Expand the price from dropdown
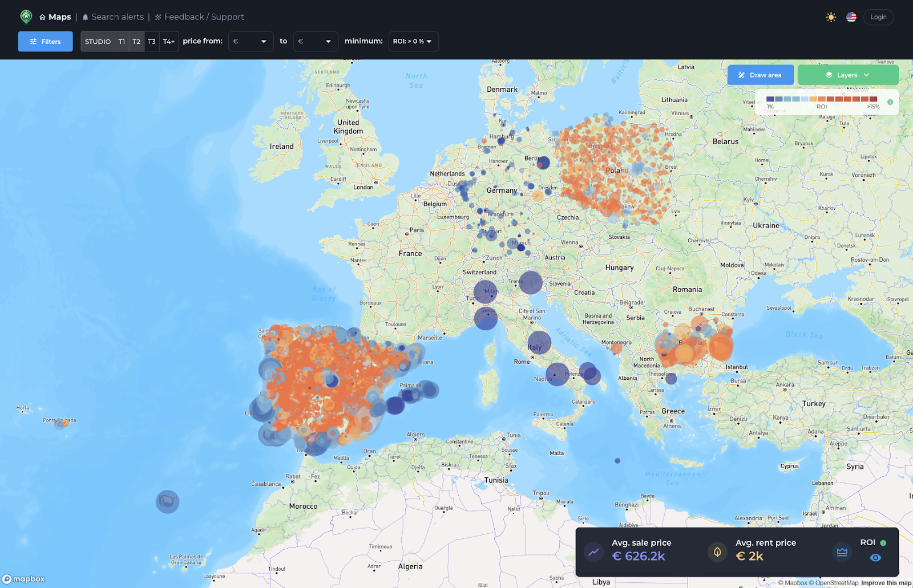This screenshot has height=588, width=913. tap(251, 42)
